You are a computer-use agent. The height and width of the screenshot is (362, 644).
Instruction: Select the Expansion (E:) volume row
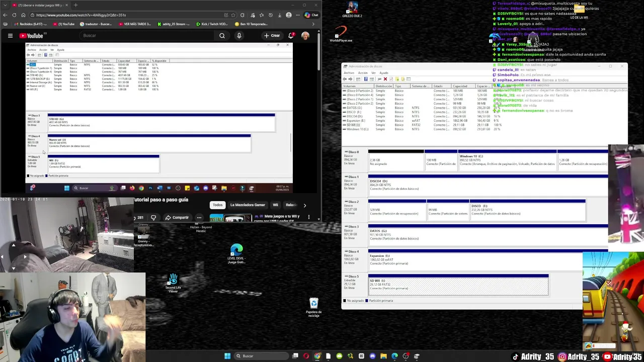(423, 121)
